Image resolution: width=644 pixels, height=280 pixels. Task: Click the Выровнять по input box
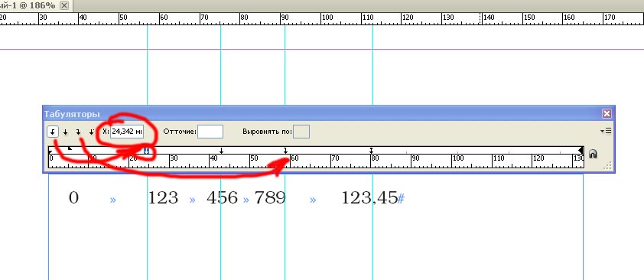(x=301, y=132)
